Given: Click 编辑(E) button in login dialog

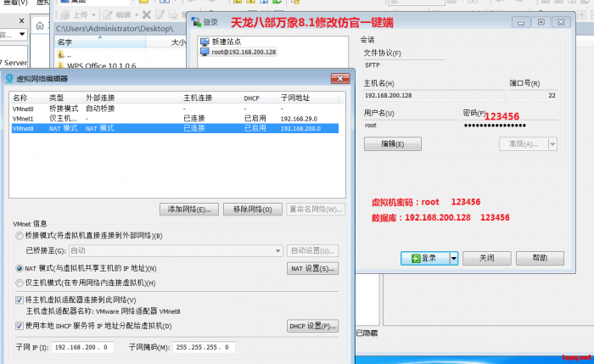Looking at the screenshot, I should 392,144.
